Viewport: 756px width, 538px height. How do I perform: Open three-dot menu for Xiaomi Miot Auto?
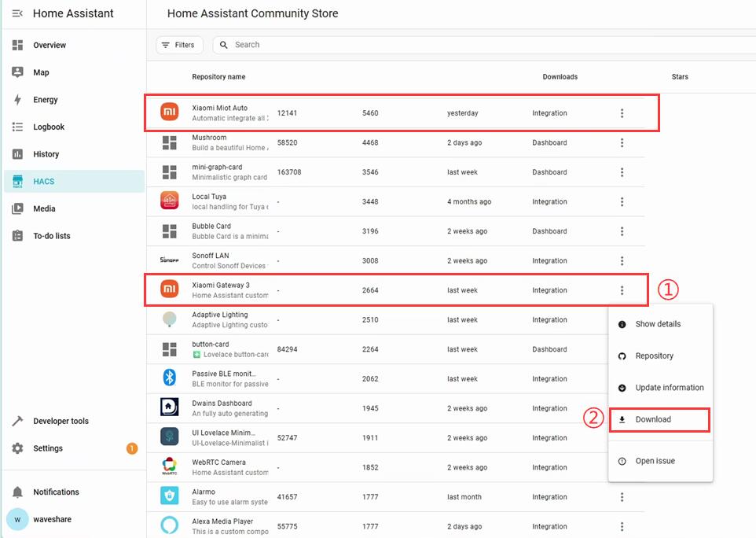622,113
